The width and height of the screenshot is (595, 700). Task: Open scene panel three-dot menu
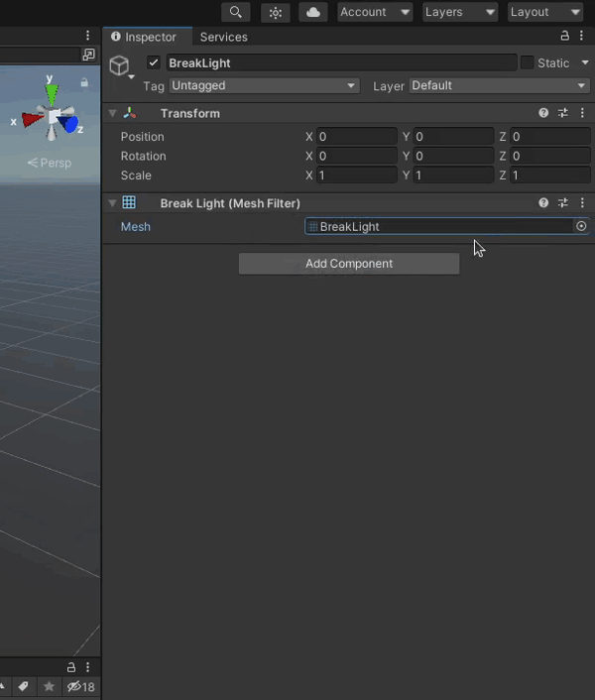coord(87,36)
